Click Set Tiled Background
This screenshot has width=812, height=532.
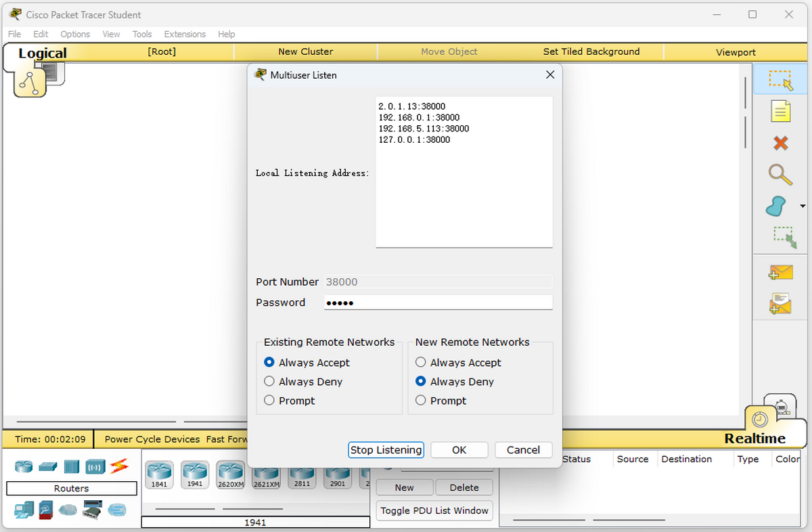coord(591,51)
